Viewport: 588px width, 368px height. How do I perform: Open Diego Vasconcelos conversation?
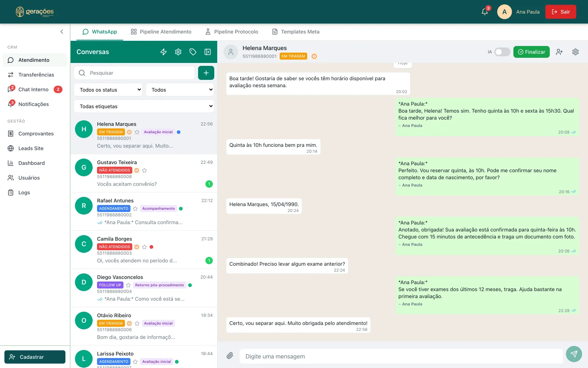(x=144, y=288)
